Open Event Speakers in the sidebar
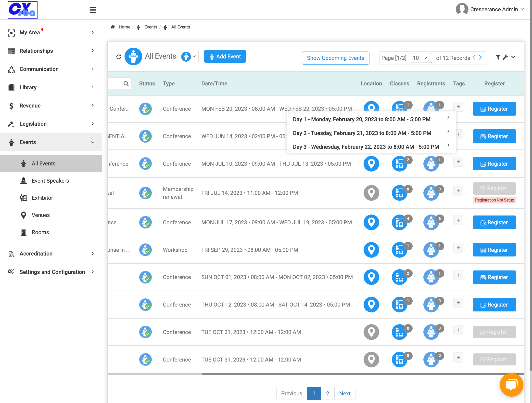Image resolution: width=532 pixels, height=403 pixels. [x=50, y=181]
